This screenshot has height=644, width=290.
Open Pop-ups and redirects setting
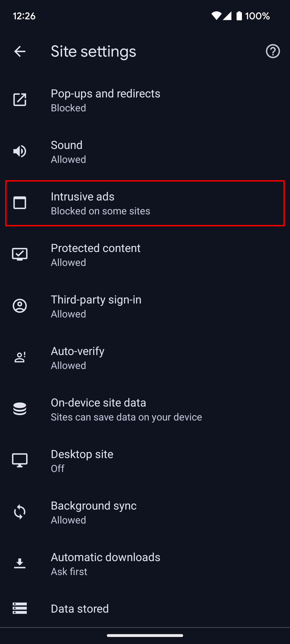coord(105,100)
